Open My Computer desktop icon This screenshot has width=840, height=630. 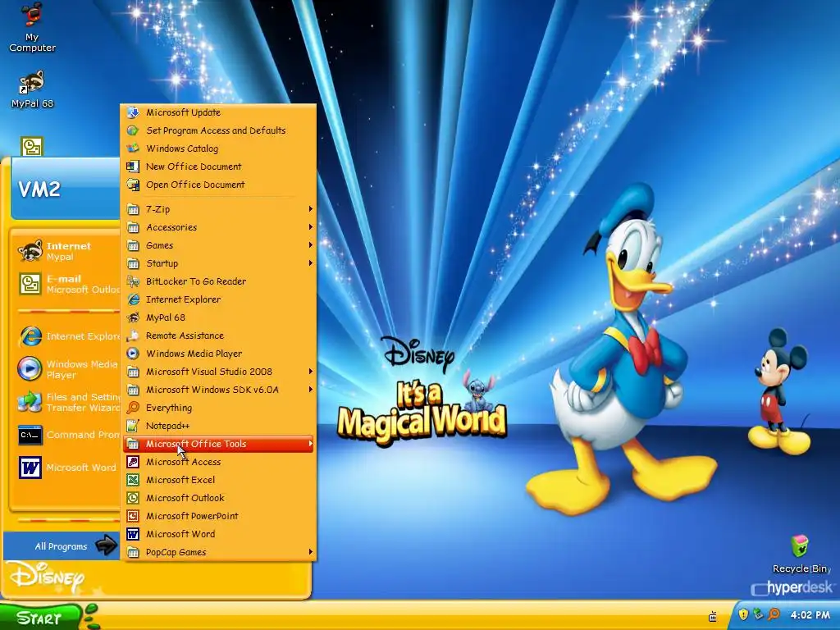(x=32, y=27)
